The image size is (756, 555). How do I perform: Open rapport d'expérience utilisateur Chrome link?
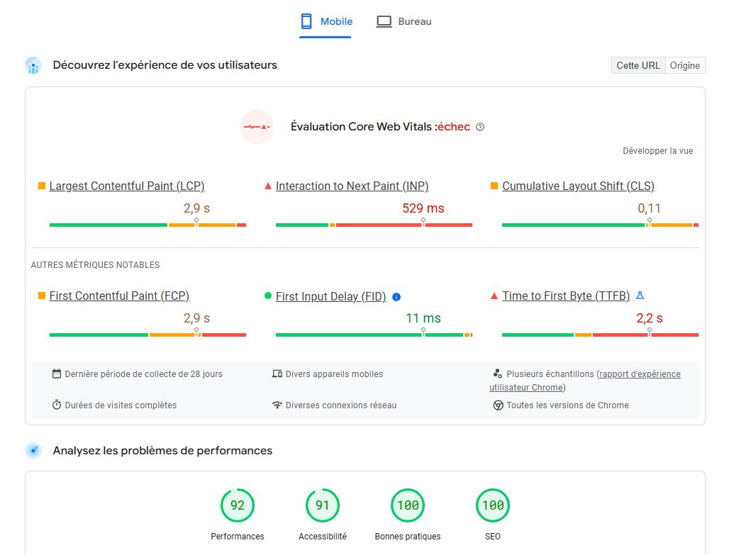point(585,381)
